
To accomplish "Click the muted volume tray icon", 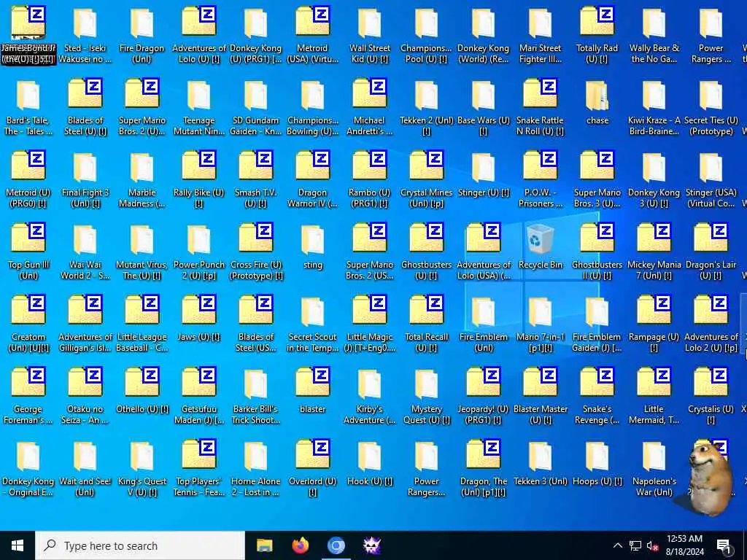I will 652,545.
